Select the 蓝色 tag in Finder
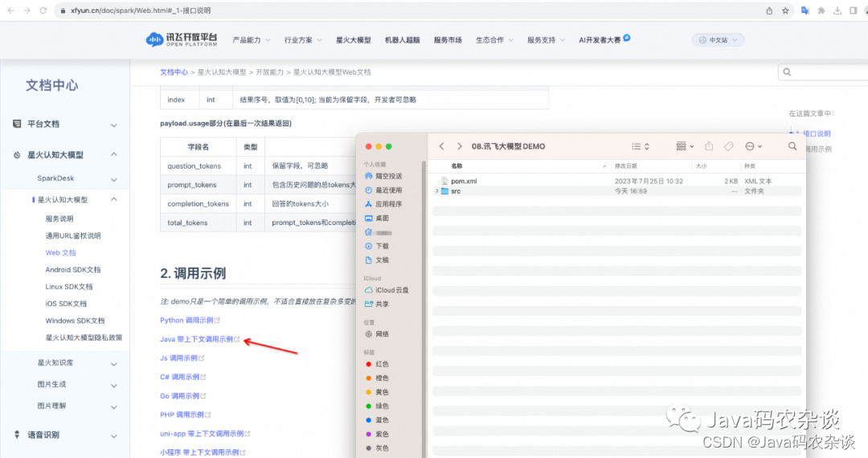The width and height of the screenshot is (868, 458). [x=377, y=419]
